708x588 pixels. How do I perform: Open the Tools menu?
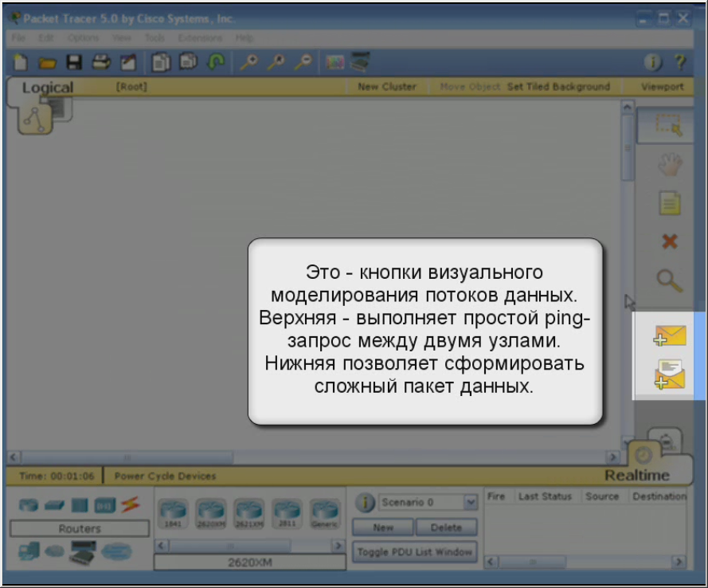(x=155, y=37)
